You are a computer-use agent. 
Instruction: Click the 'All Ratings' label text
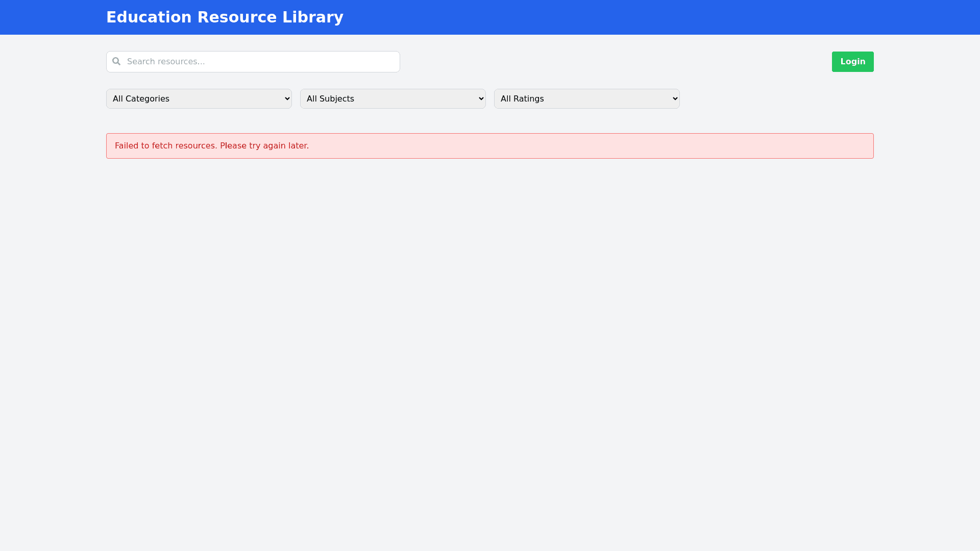[x=522, y=99]
